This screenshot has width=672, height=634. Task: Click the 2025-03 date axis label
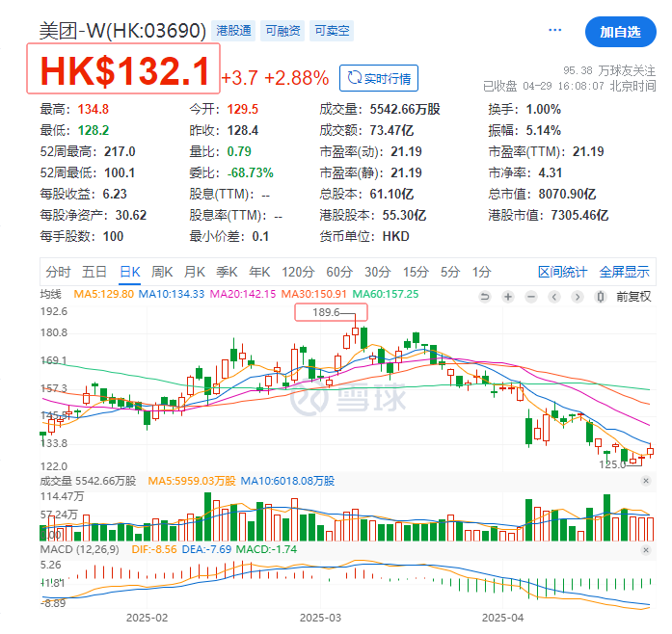[320, 618]
